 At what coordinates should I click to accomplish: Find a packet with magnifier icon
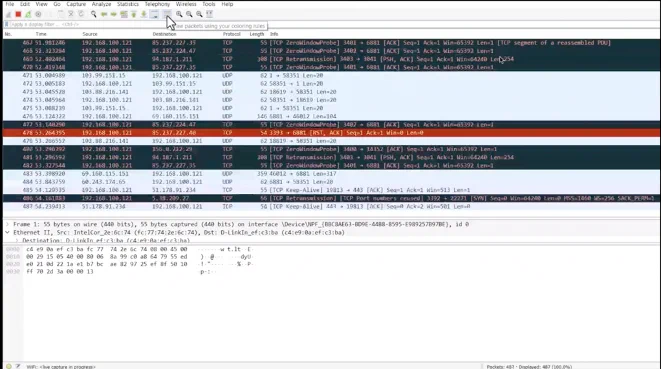93,14
